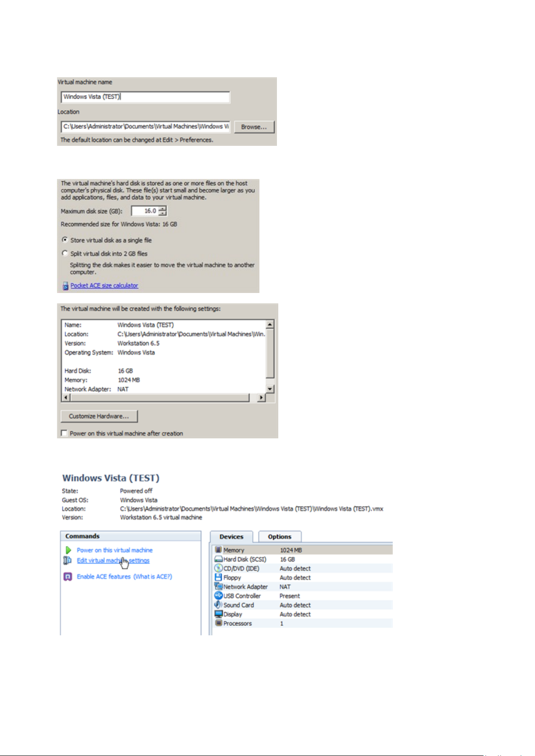Increase the maximum disk size with up arrow
Image resolution: width=535 pixels, height=756 pixels.
point(162,209)
